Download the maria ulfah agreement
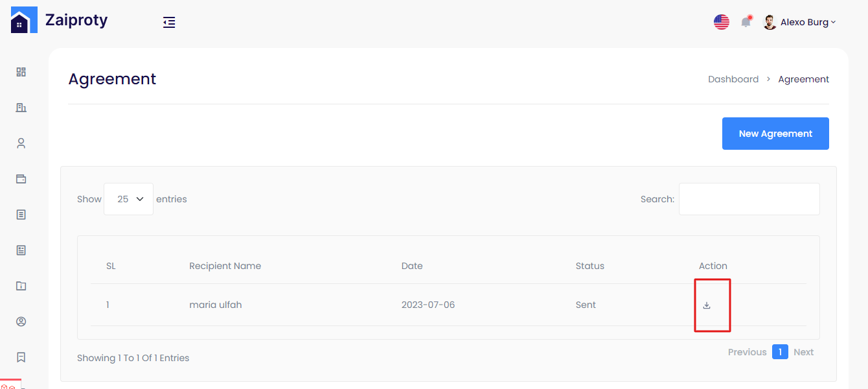Image resolution: width=868 pixels, height=389 pixels. coord(707,305)
